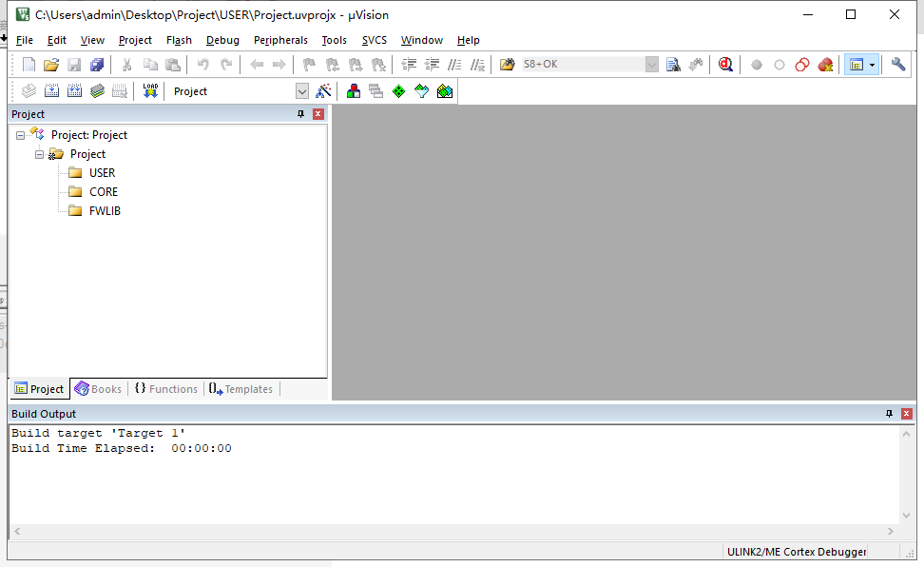Click the Cut scissors icon
This screenshot has width=924, height=567.
point(126,65)
